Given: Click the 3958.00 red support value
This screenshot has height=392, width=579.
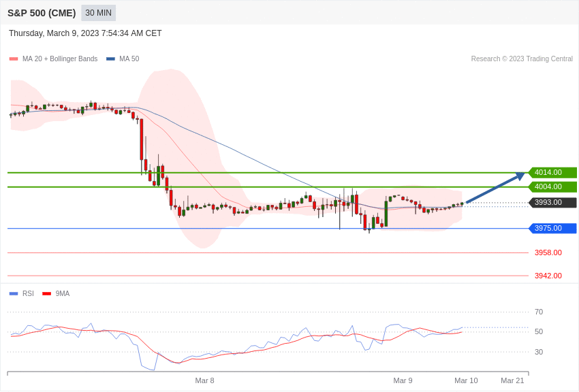Looking at the screenshot, I should pyautogui.click(x=548, y=252).
